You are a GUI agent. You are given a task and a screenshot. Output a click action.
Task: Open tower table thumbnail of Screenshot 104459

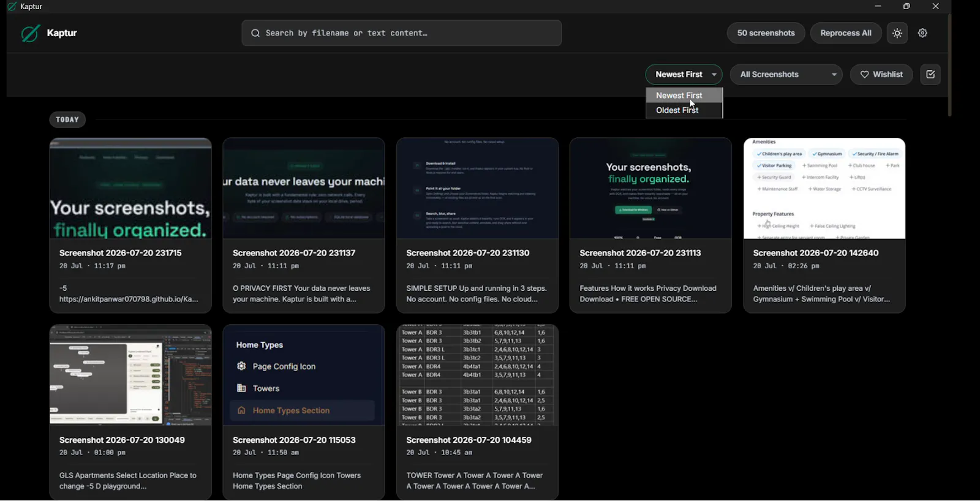(477, 375)
